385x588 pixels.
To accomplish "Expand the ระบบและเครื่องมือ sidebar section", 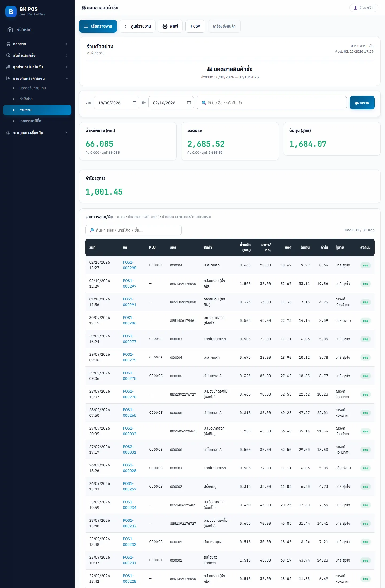I will 37,133.
